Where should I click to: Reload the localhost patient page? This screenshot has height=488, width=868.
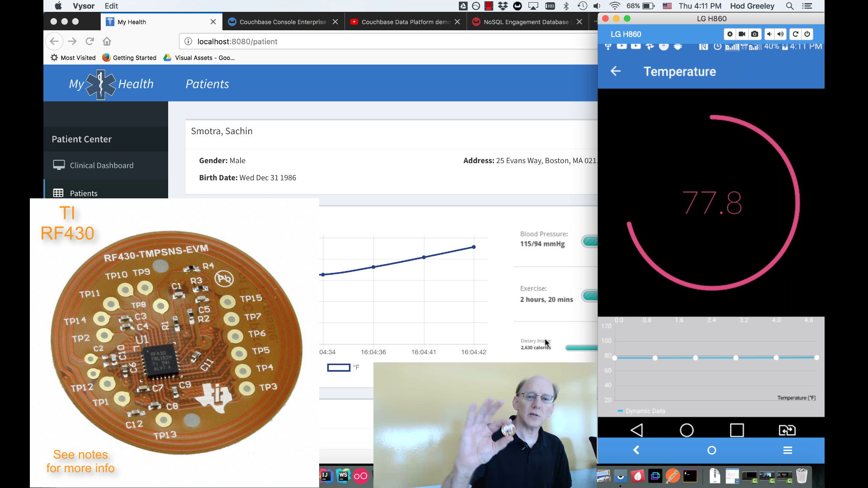pyautogui.click(x=90, y=41)
